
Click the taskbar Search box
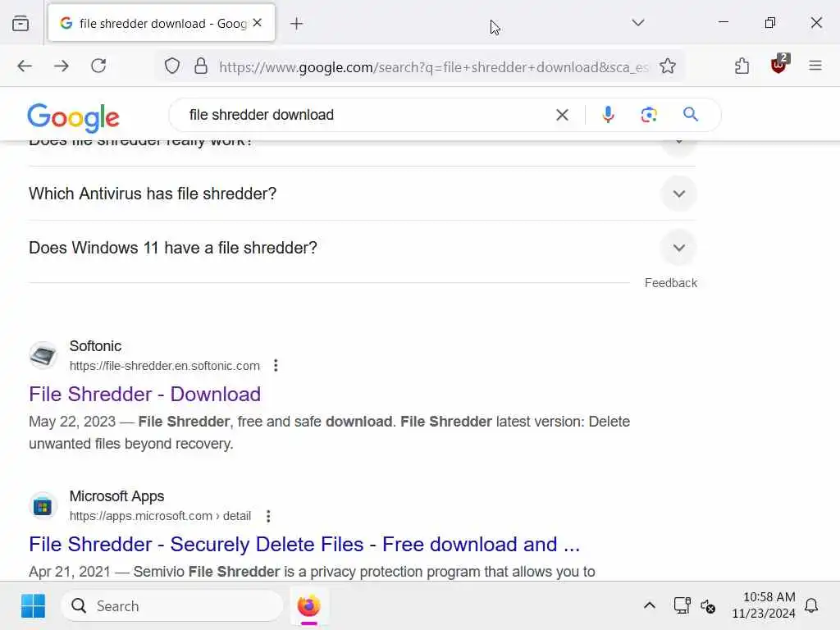click(172, 606)
